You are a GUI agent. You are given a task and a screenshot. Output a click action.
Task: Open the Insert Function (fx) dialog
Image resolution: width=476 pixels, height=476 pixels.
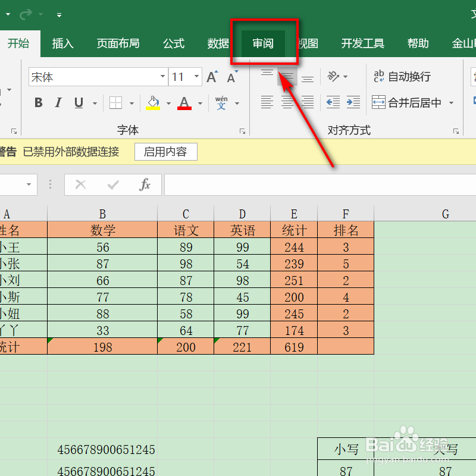coord(145,184)
